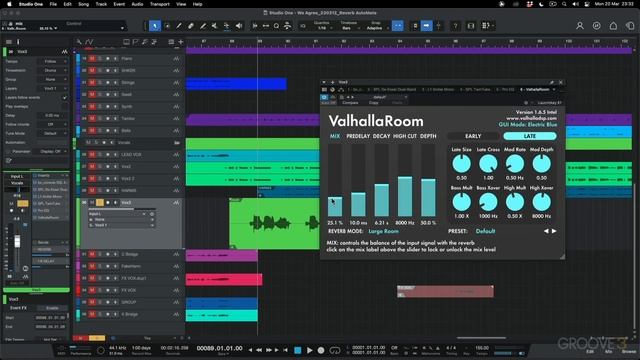
Task: Click the HIGH CUT slider bar
Action: pyautogui.click(x=405, y=180)
